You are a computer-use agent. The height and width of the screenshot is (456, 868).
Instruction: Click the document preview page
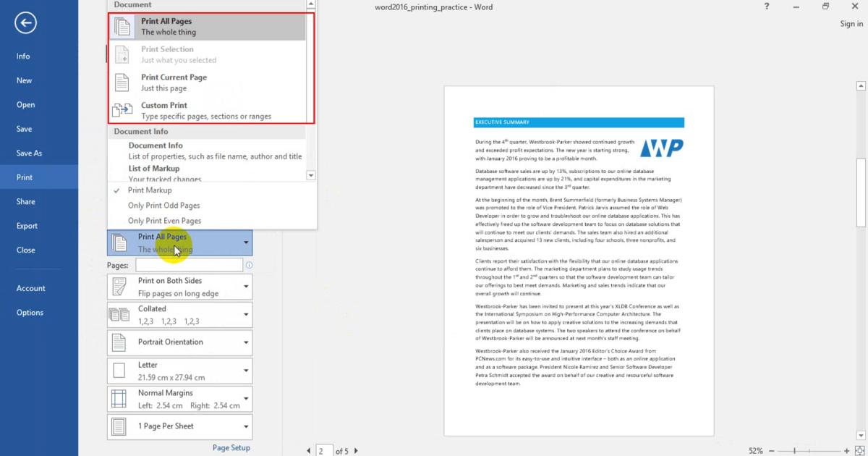(579, 261)
